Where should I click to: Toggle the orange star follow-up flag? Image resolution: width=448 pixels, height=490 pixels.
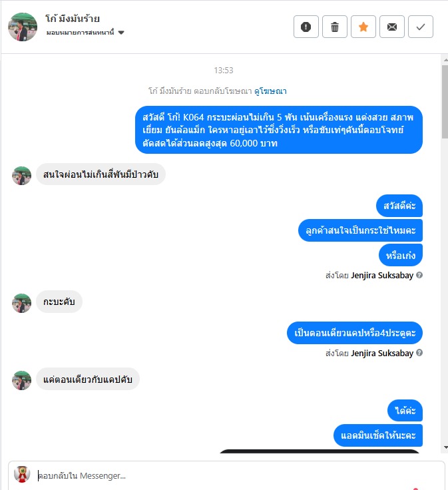[363, 27]
